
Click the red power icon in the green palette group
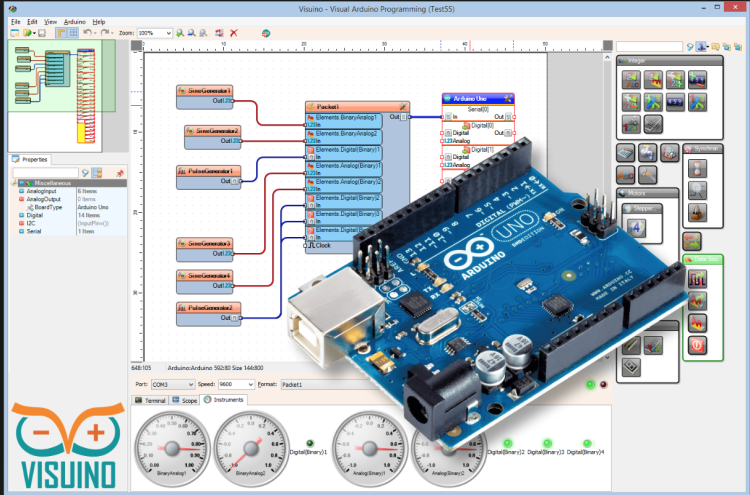[698, 345]
